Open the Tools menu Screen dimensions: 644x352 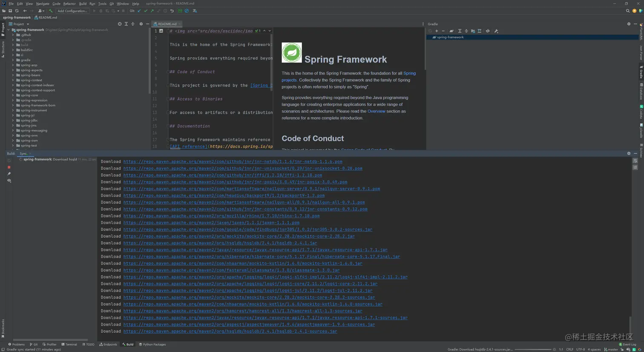102,4
